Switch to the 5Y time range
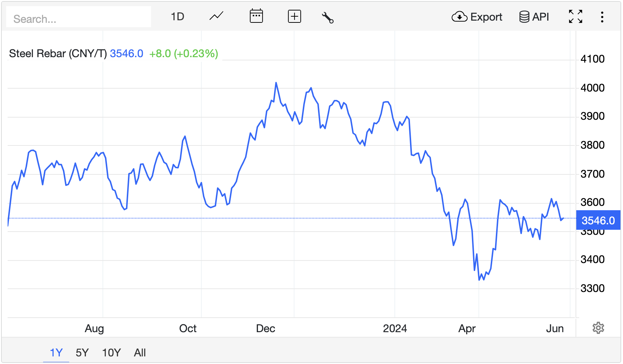Screen dimensions: 623x364 pos(82,352)
